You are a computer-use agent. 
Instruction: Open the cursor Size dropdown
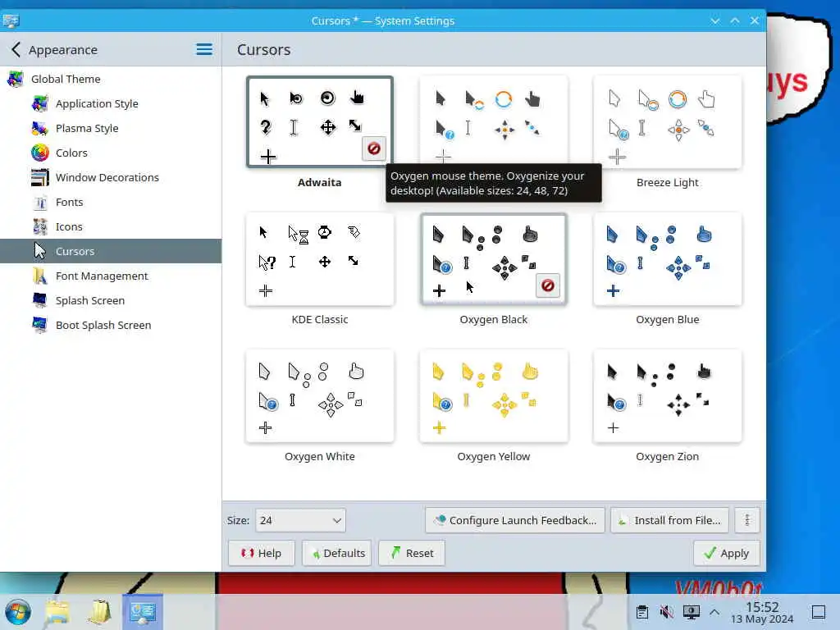pos(300,520)
